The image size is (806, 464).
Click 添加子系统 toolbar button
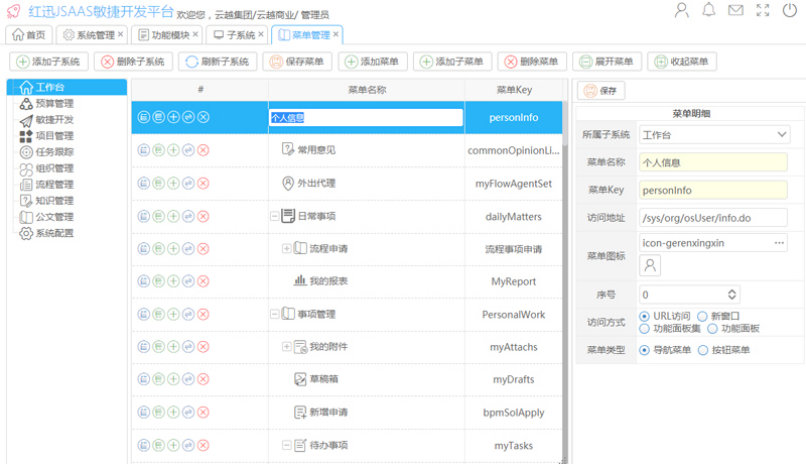[49, 62]
